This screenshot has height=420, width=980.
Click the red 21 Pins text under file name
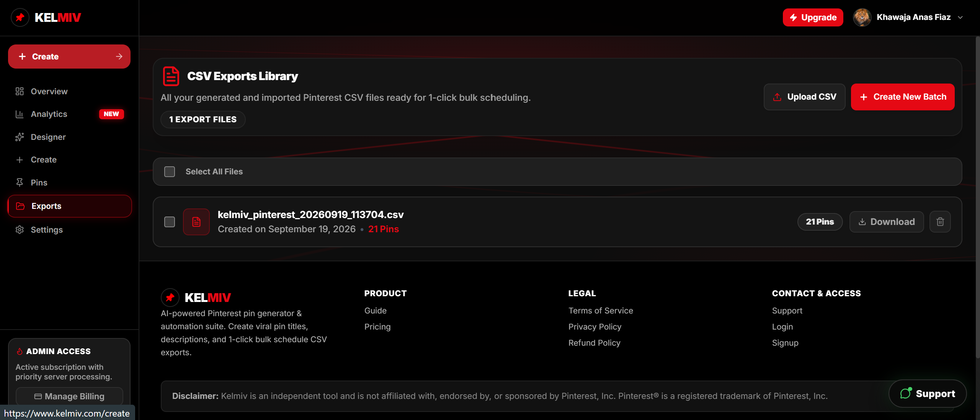[x=384, y=229]
